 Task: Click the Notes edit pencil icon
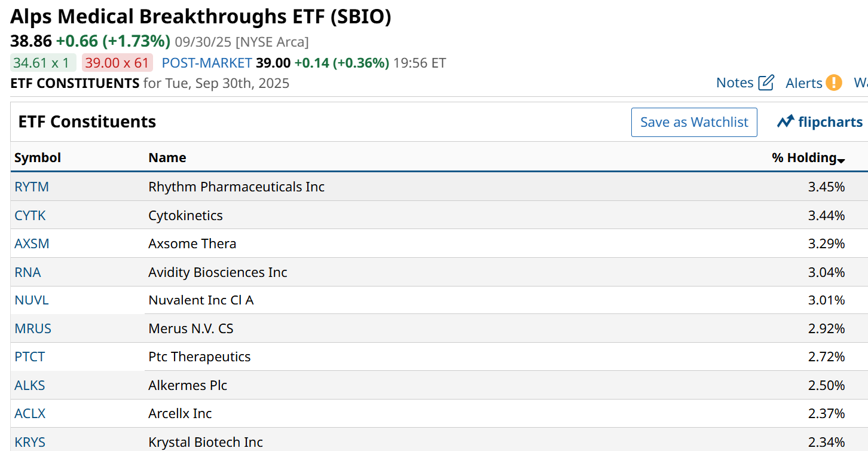[766, 83]
